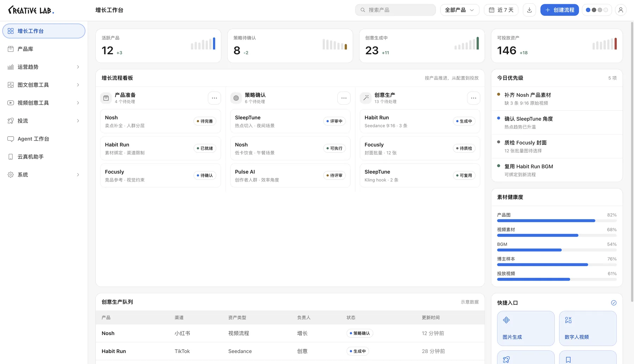
Task: Expand the 系统 submenu chevron
Action: tap(78, 175)
